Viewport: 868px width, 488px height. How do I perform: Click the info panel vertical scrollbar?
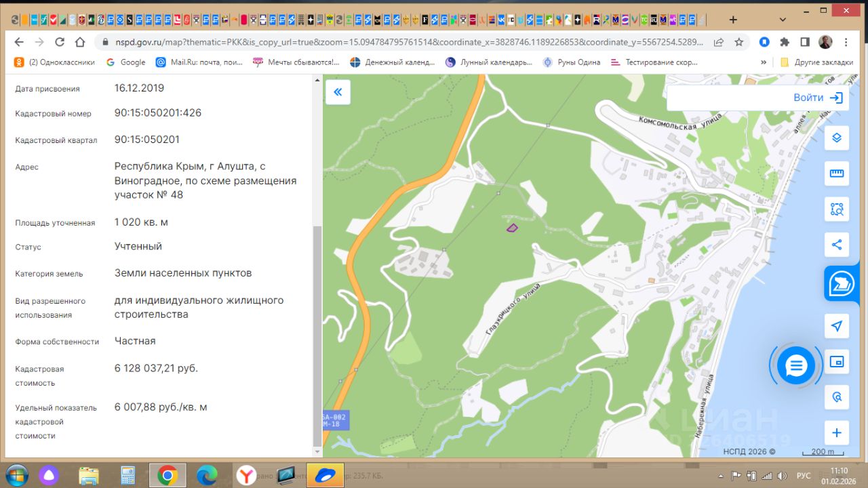pos(317,335)
